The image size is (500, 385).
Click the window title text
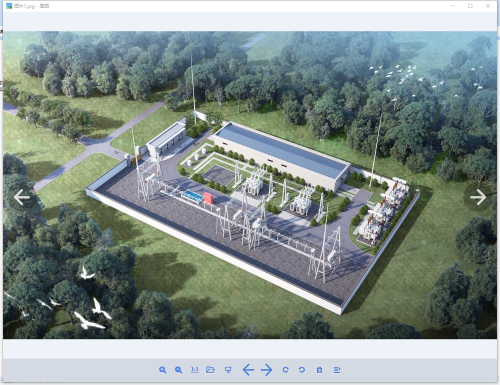coord(32,6)
